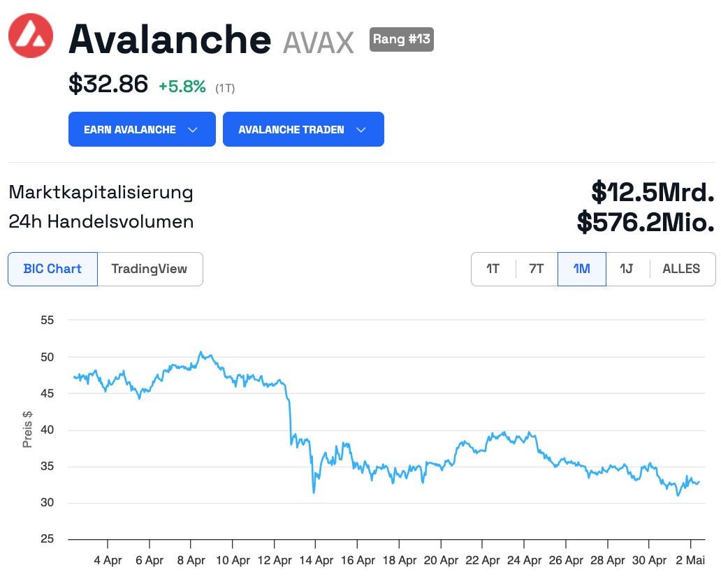The image size is (721, 588).
Task: Select the 1T time range
Action: pos(493,269)
